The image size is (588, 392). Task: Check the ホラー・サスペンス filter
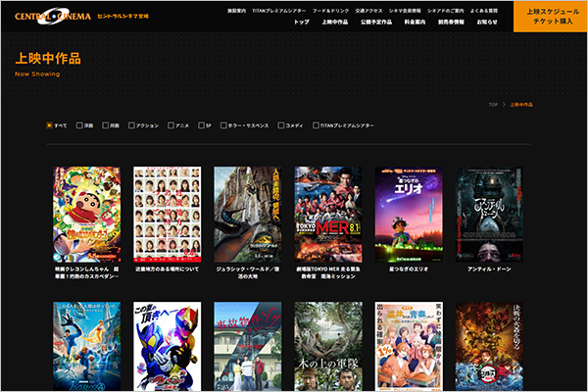pos(223,125)
